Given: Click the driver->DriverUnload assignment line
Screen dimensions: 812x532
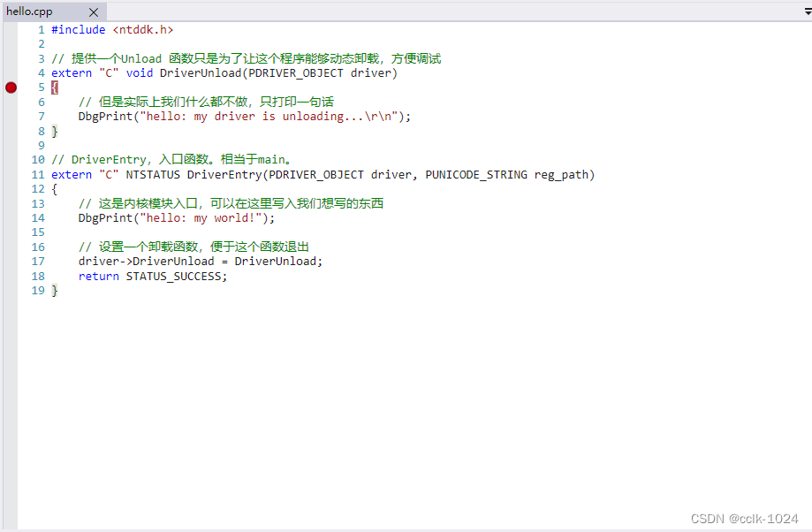Looking at the screenshot, I should (x=201, y=261).
